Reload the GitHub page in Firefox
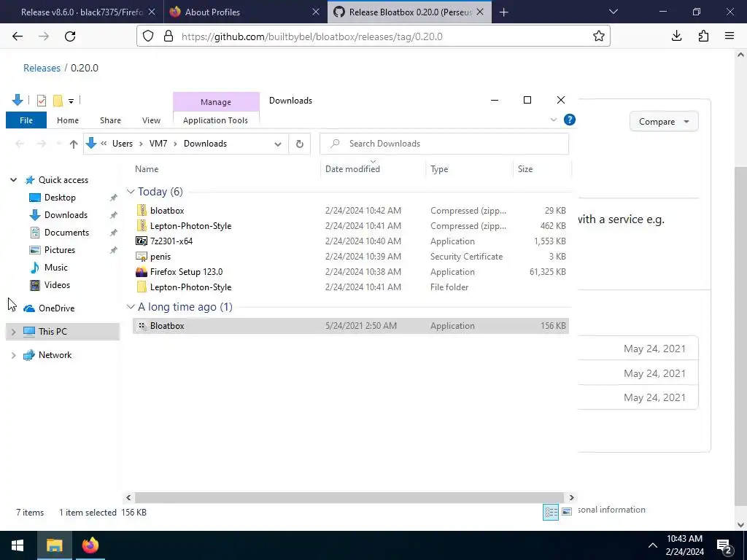This screenshot has width=747, height=560. (x=70, y=36)
